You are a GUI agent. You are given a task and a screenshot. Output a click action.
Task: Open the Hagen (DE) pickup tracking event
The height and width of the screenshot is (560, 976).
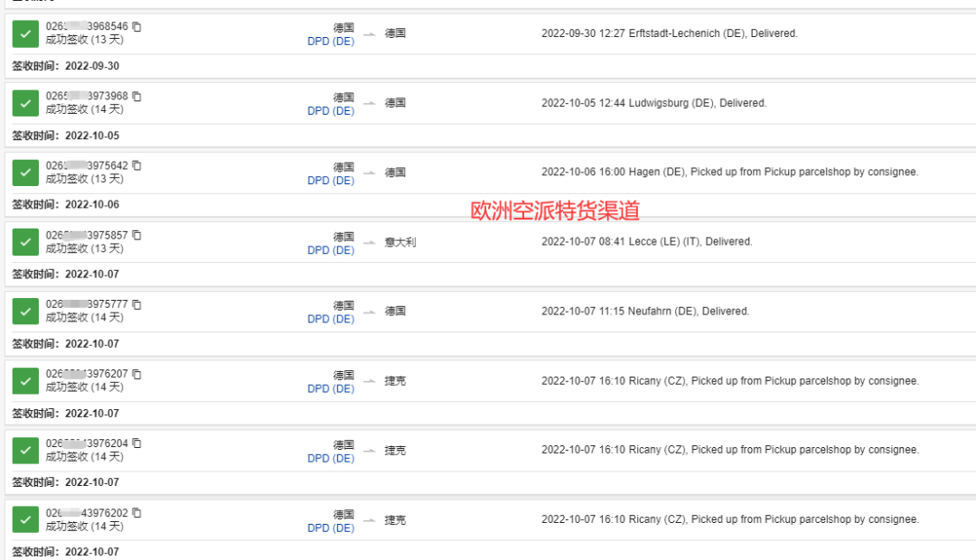point(728,173)
